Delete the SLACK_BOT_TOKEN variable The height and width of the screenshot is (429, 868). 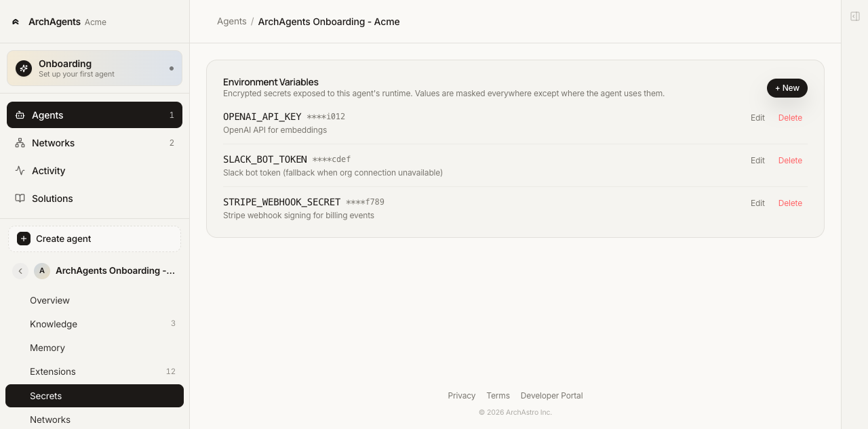click(790, 161)
